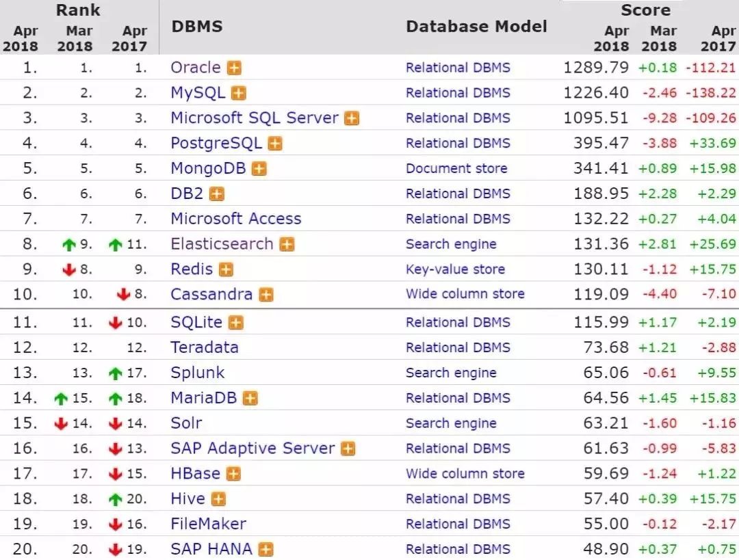
Task: Open the FileMaker link
Action: click(208, 524)
